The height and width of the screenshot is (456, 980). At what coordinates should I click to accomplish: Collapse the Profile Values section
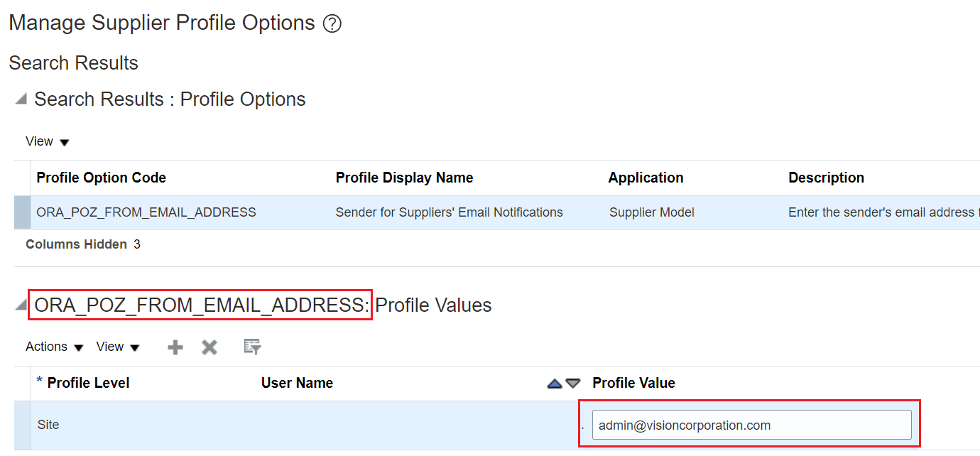coord(21,305)
